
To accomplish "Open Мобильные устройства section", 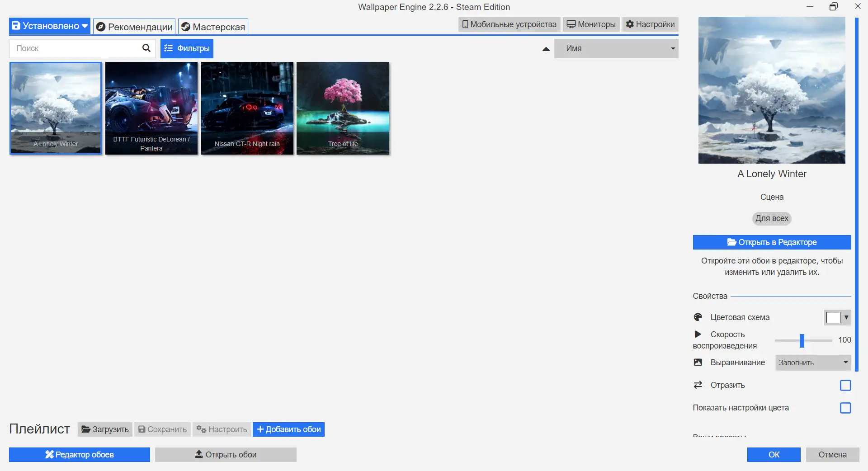I will coord(509,24).
